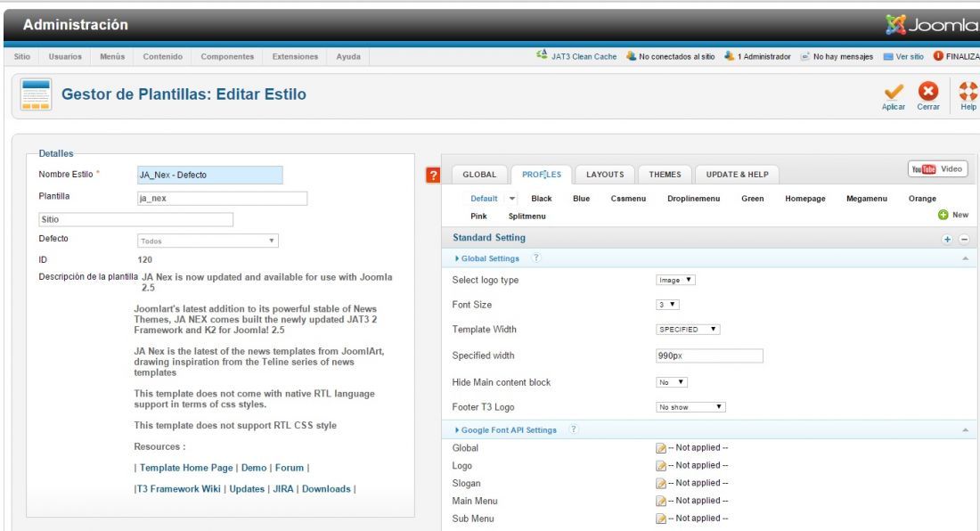
Task: Click the edit icon for Sub Menu font
Action: pyautogui.click(x=661, y=519)
